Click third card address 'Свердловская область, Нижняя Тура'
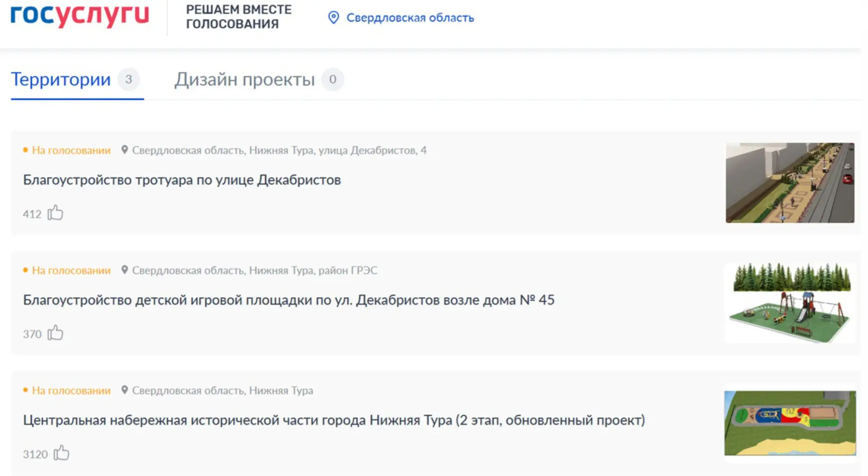This screenshot has width=868, height=476. tap(222, 391)
